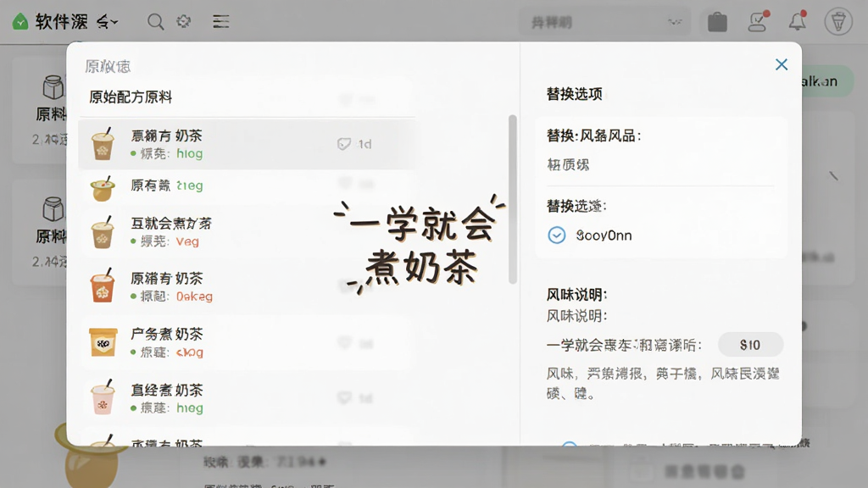
Task: Select the row with Veg label
Action: point(247,232)
